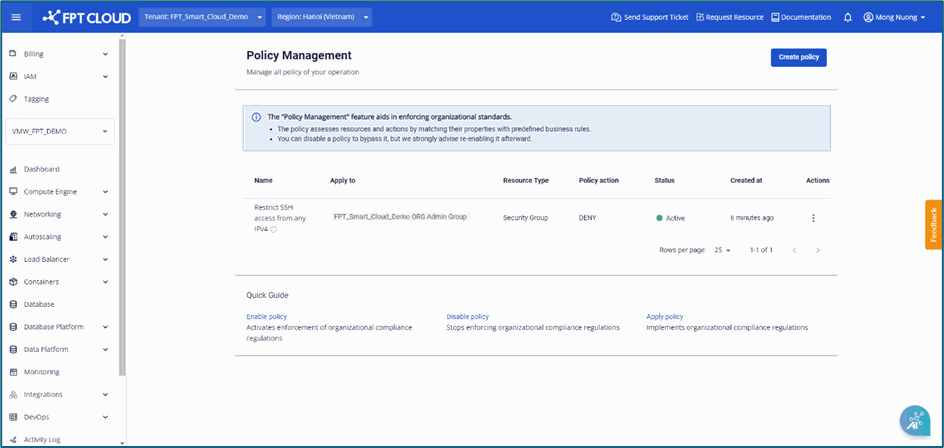Viewport: 944px width, 448px height.
Task: Expand the Autoscaling chevron
Action: point(105,237)
